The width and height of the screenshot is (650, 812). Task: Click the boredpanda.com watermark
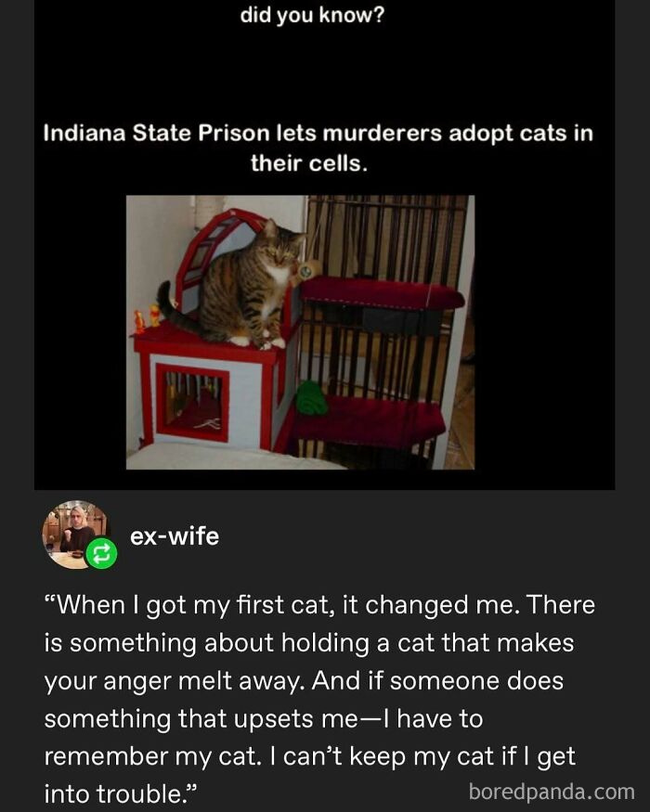(552, 792)
